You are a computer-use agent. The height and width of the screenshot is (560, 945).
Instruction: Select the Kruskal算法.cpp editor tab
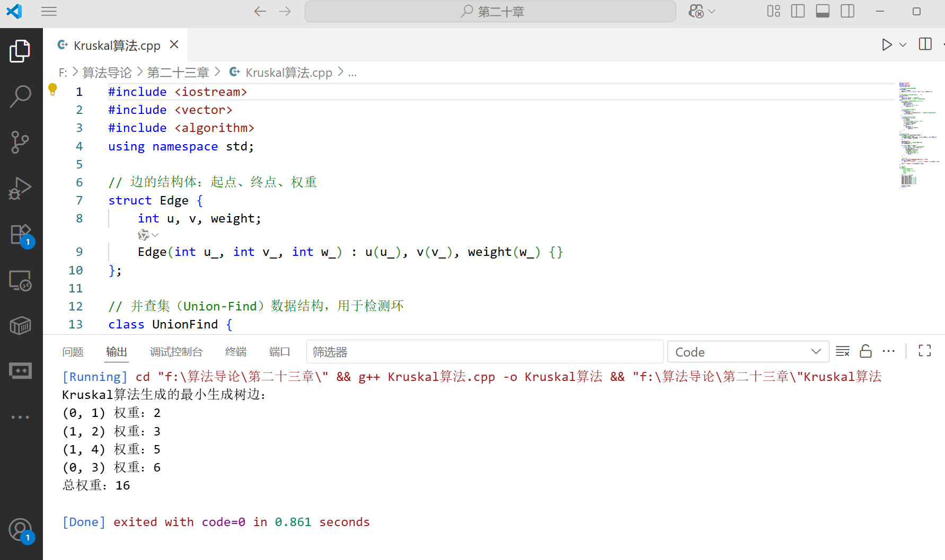point(117,45)
